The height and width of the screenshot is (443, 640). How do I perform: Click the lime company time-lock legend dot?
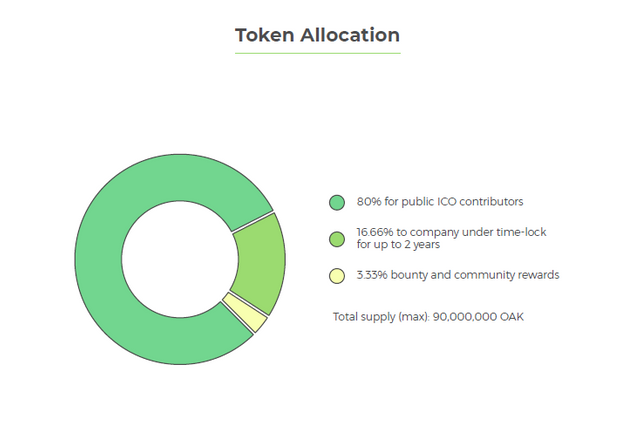[337, 239]
